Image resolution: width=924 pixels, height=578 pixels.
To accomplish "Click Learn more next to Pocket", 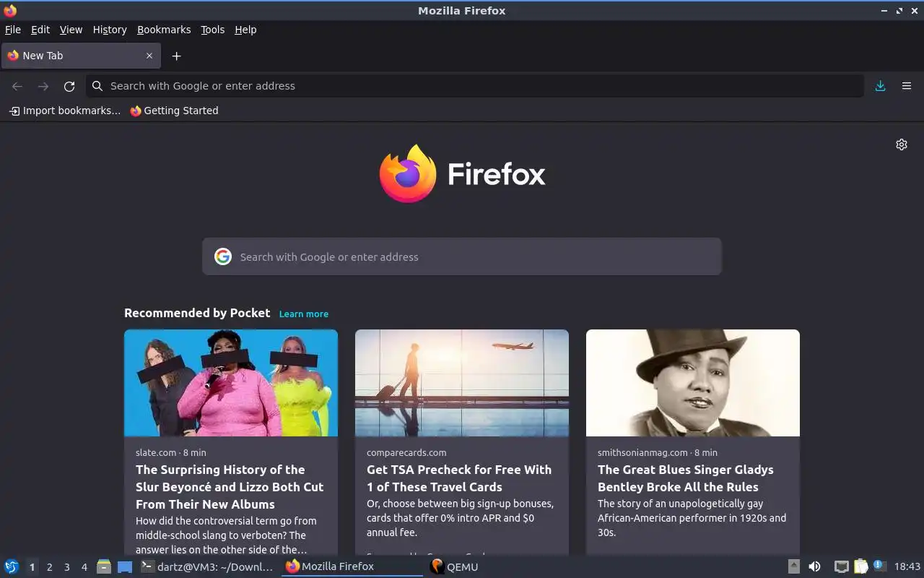I will 304,314.
